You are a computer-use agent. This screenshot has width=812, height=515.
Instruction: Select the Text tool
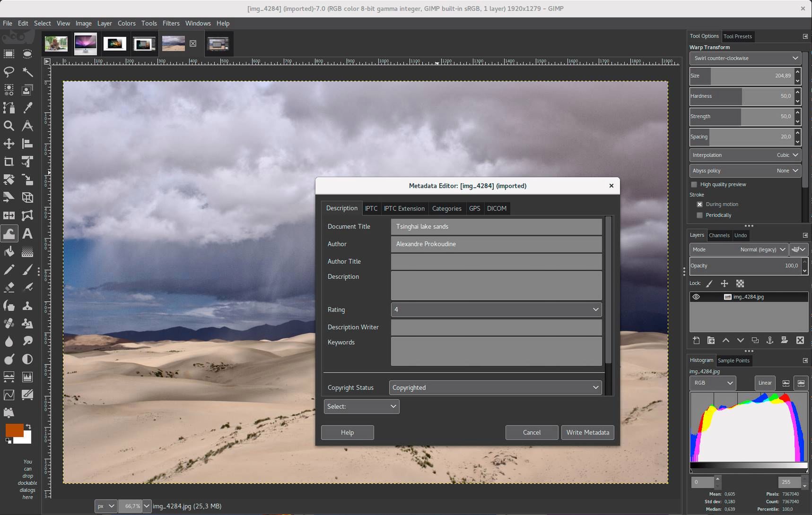[27, 234]
